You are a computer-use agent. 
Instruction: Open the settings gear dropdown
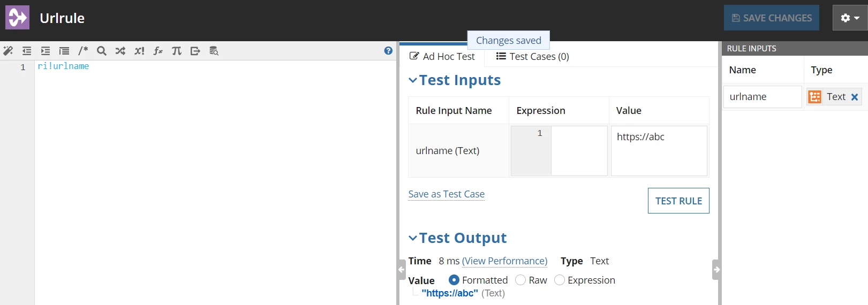coord(850,18)
